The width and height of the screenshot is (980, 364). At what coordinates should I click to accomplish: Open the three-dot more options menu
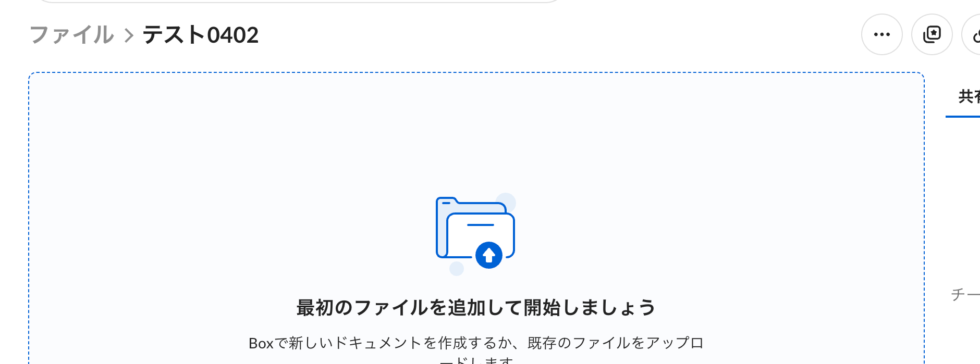click(881, 34)
